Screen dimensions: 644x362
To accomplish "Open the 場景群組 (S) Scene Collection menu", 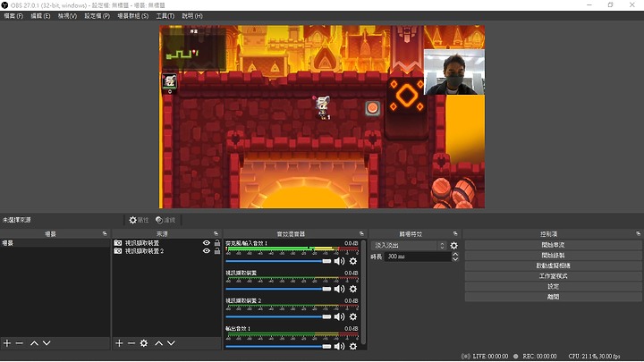I will pos(132,16).
